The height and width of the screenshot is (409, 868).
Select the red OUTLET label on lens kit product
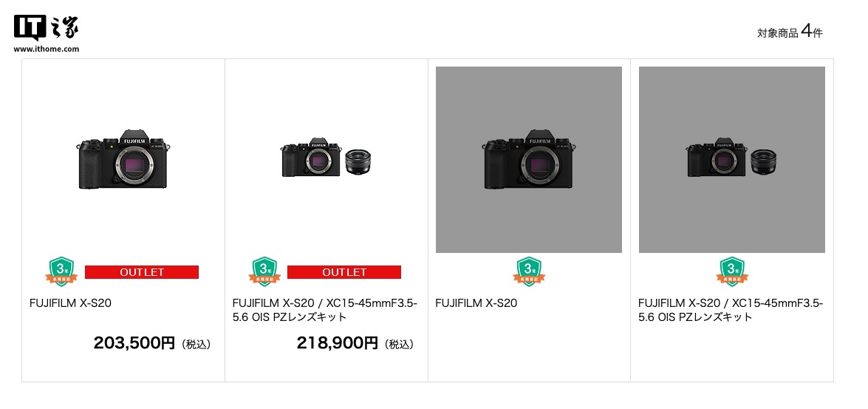pyautogui.click(x=344, y=272)
